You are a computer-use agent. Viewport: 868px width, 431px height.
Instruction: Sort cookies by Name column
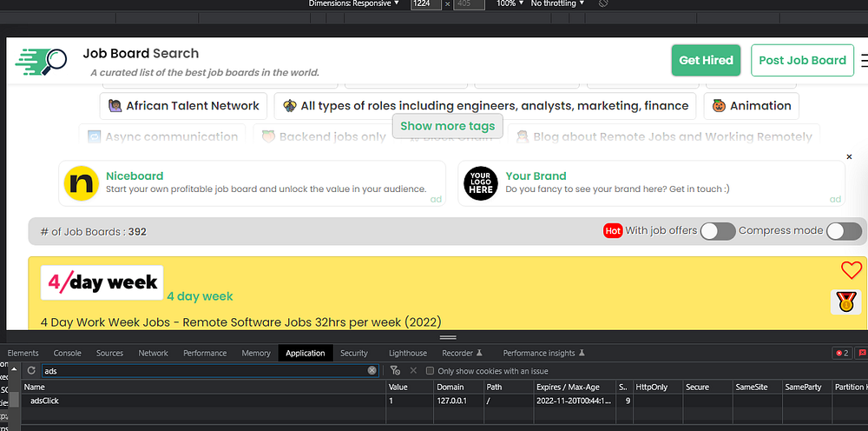(204, 388)
